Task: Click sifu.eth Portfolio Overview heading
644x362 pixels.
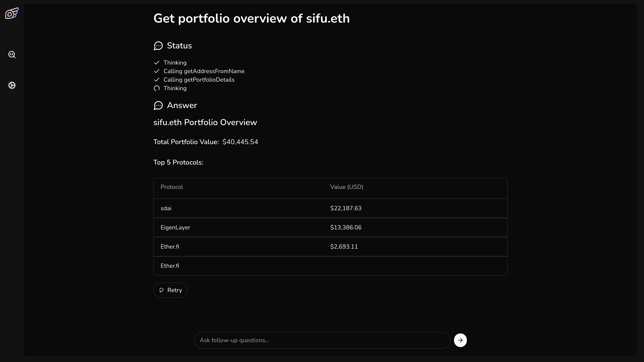Action: point(205,122)
